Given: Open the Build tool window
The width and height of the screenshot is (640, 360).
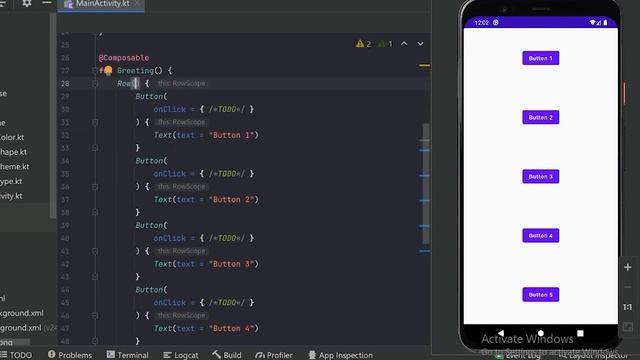Looking at the screenshot, I should pos(227,355).
